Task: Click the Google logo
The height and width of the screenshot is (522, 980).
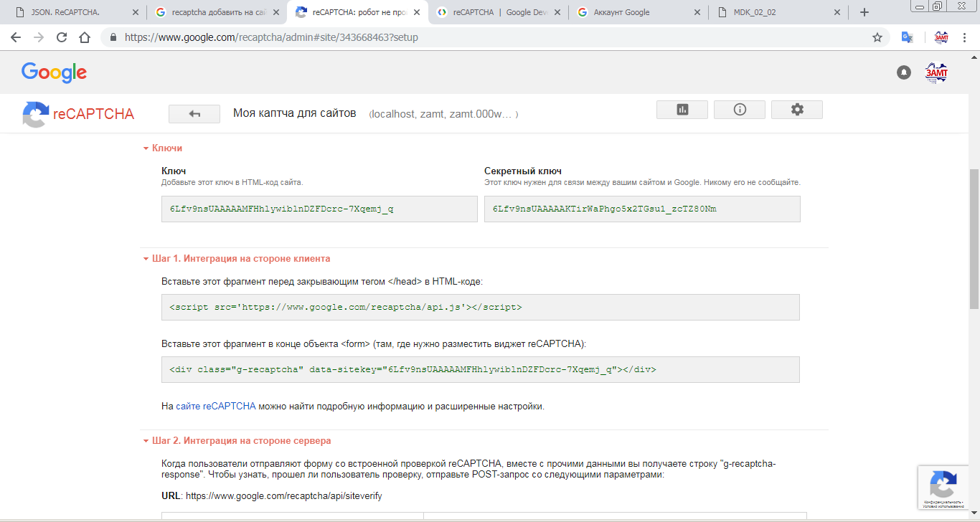Action: pos(54,72)
